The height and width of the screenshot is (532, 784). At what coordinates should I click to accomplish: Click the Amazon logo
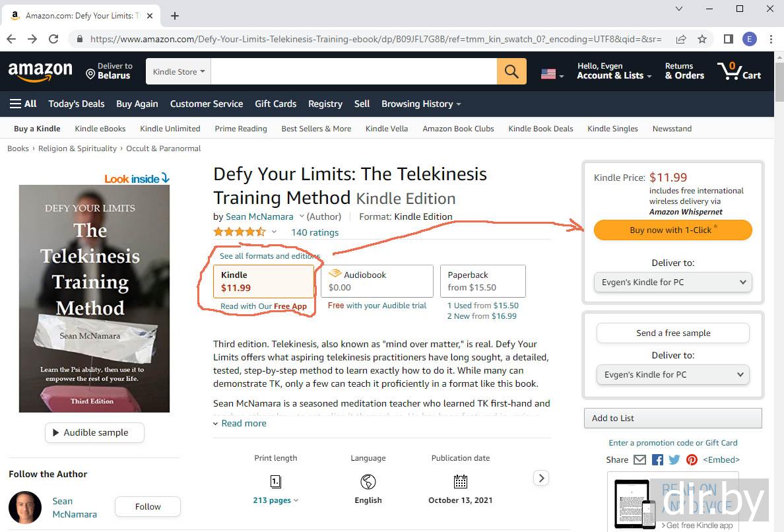point(40,71)
